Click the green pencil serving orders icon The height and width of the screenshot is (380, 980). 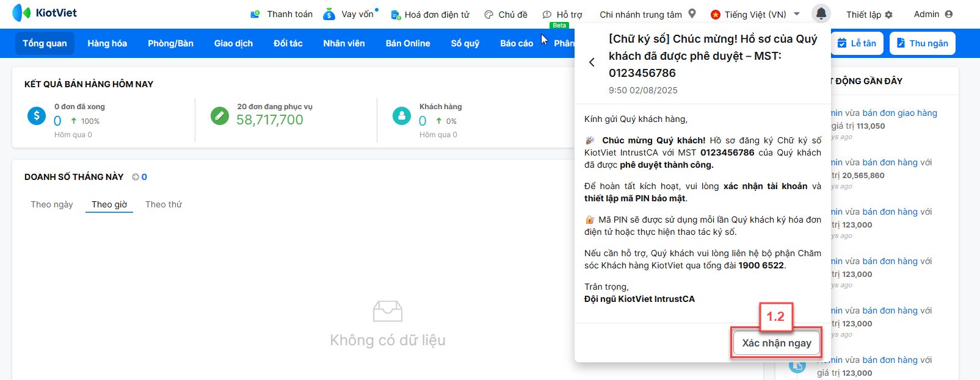click(x=220, y=115)
